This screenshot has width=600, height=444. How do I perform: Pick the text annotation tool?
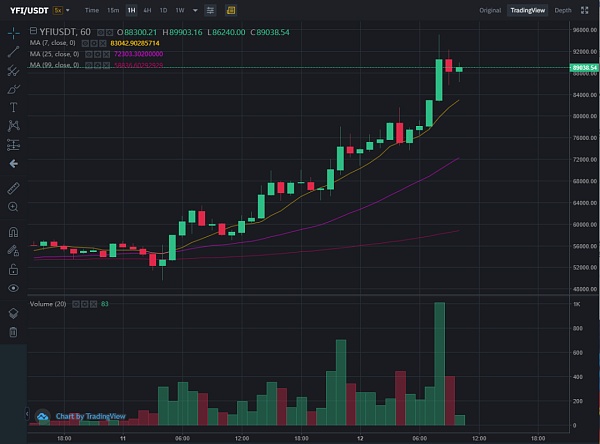[13, 107]
